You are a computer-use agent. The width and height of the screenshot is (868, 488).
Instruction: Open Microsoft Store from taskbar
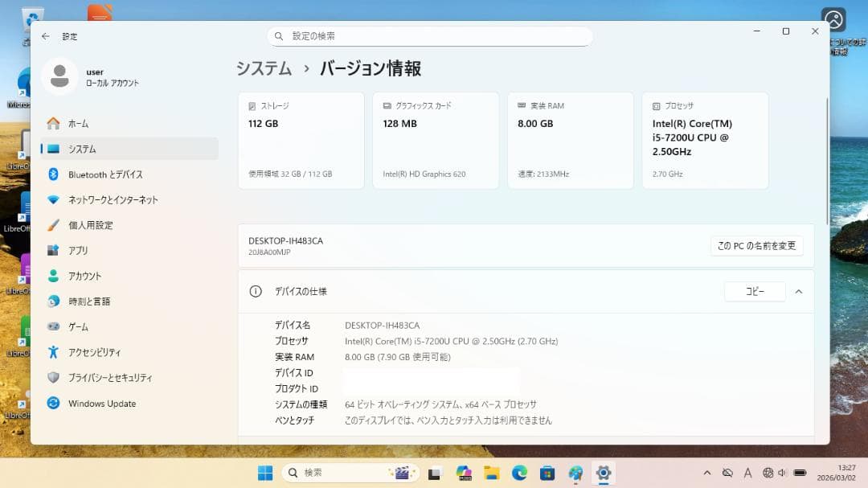click(x=547, y=473)
